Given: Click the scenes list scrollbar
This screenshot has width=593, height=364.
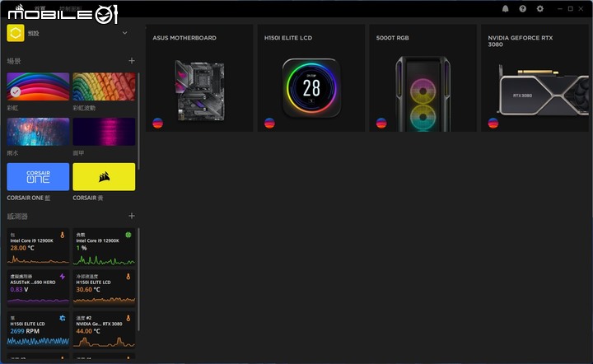Looking at the screenshot, I should click(x=139, y=121).
